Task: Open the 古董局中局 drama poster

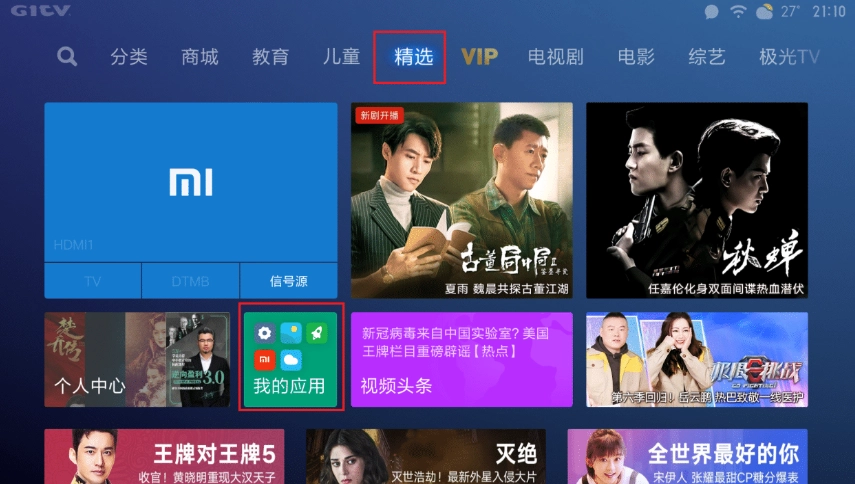Action: (x=461, y=201)
